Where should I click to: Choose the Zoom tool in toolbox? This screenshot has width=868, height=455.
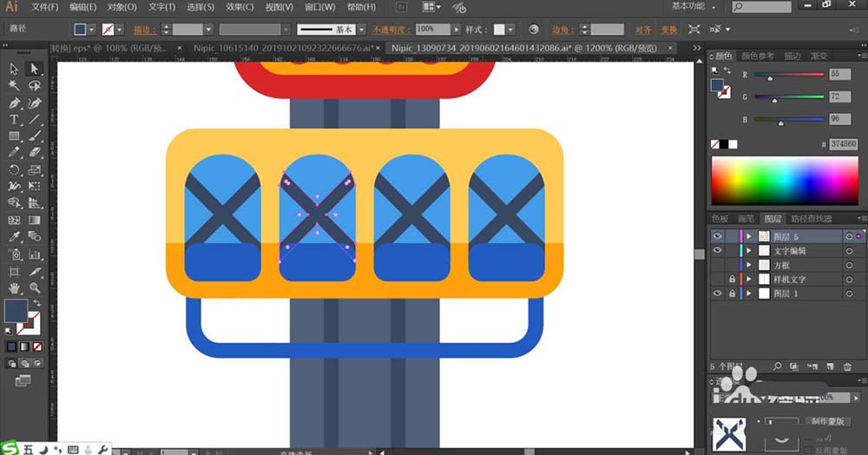(35, 287)
